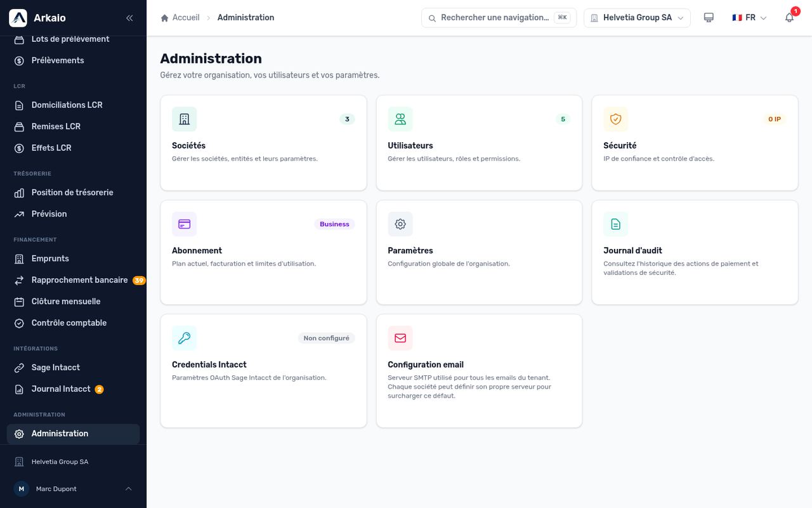Open Domiciliations LCR in the sidebar
Viewport: 812px width, 508px height.
(x=74, y=105)
